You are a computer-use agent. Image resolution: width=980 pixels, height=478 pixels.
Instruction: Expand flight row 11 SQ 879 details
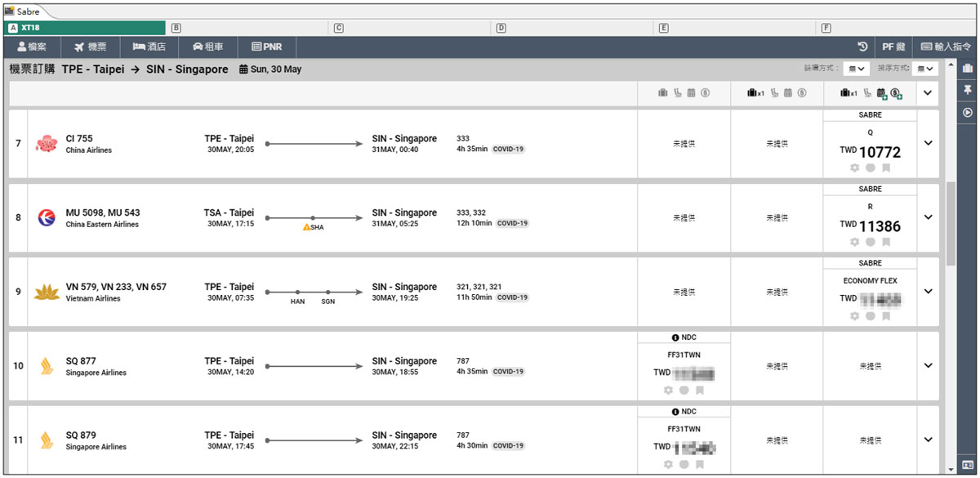point(928,440)
